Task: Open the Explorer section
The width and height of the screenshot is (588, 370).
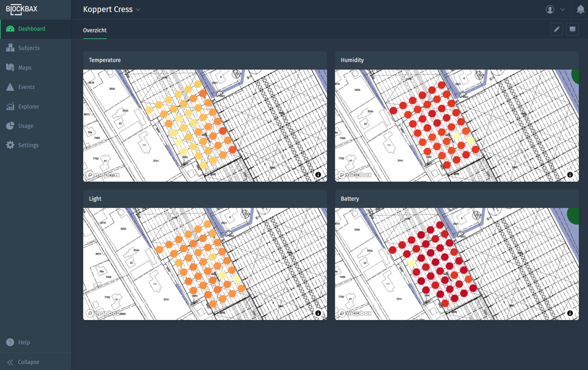Action: 28,107
